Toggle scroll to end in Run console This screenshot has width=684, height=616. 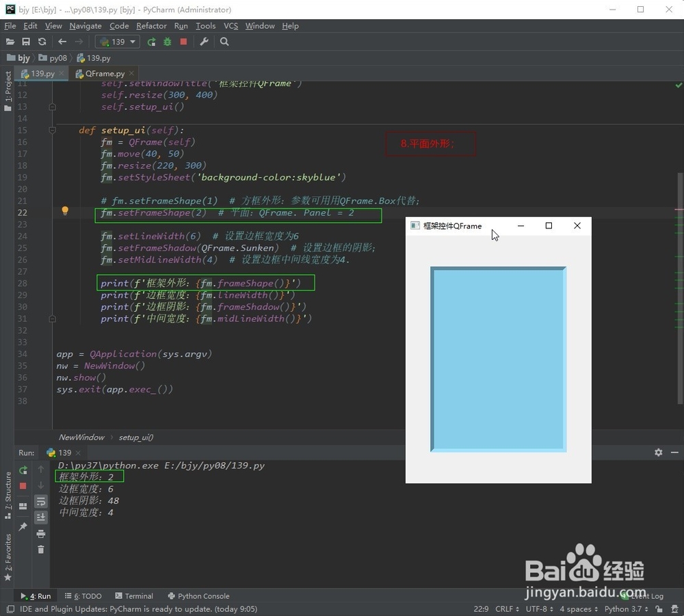coord(40,518)
